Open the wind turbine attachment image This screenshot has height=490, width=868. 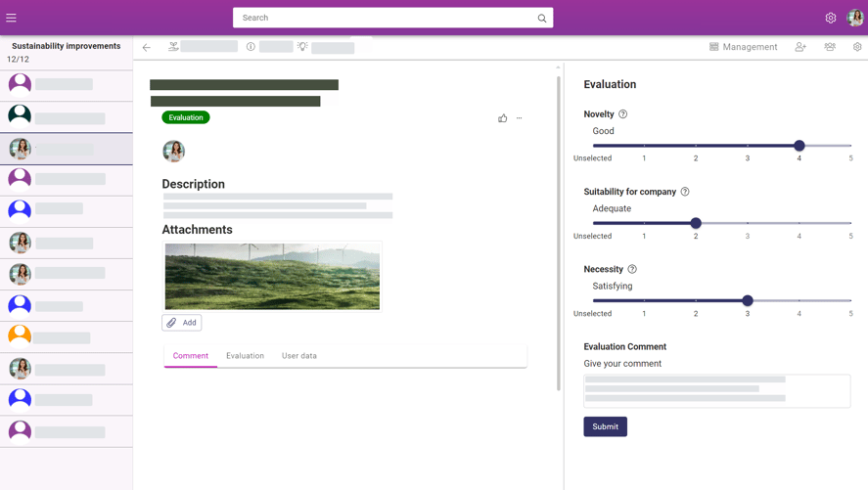pos(272,276)
